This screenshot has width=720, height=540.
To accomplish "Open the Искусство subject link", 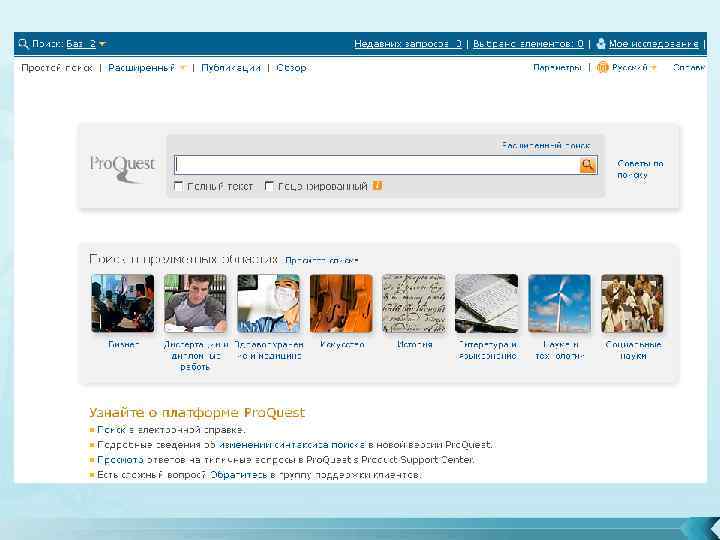I will [342, 344].
